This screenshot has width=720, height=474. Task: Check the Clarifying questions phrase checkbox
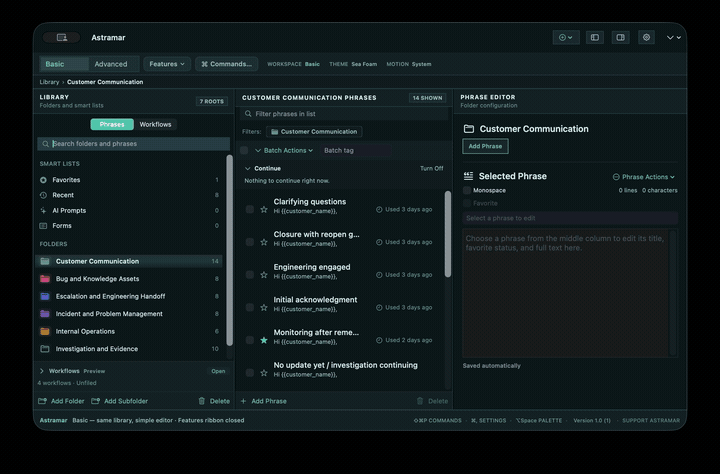pyautogui.click(x=250, y=209)
